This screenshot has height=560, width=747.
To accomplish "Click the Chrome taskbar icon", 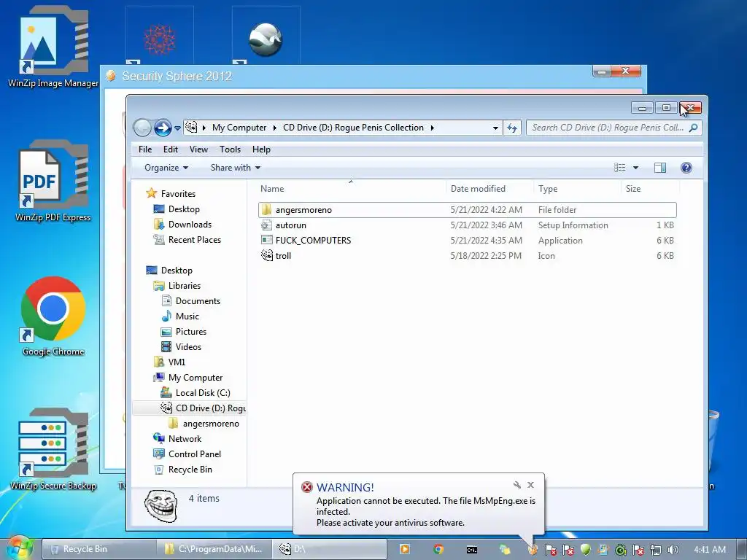I will click(x=438, y=549).
